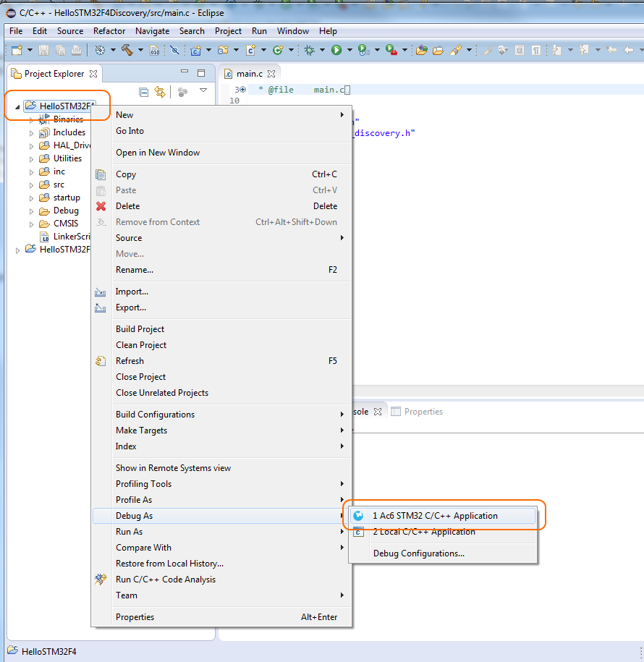Collapse the HelloSTM32F4 project tree node
644x662 pixels.
point(17,106)
